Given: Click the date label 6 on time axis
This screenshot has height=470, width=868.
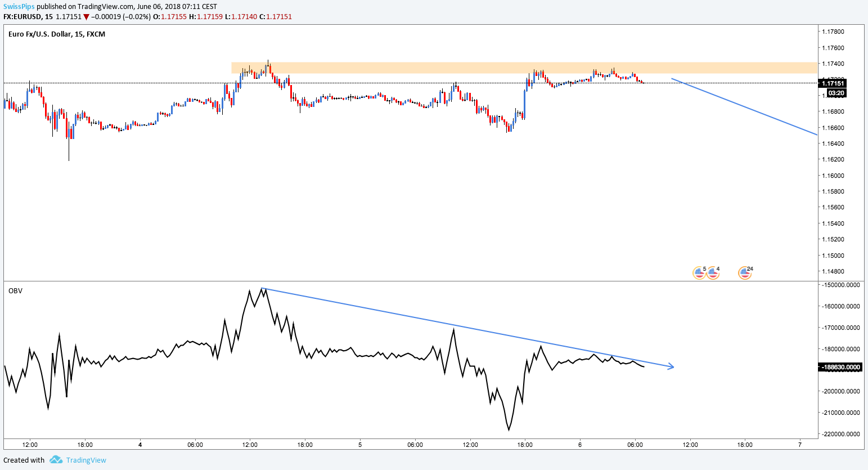Looking at the screenshot, I should 580,445.
